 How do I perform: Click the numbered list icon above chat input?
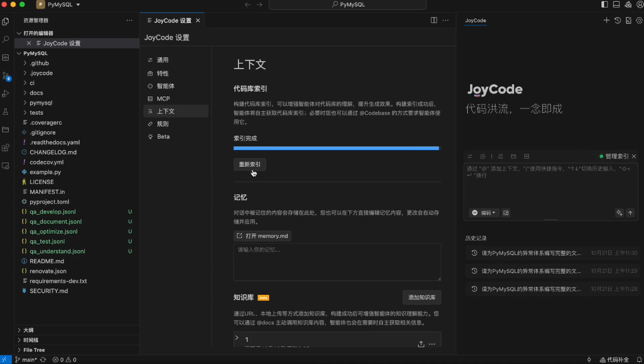500,156
